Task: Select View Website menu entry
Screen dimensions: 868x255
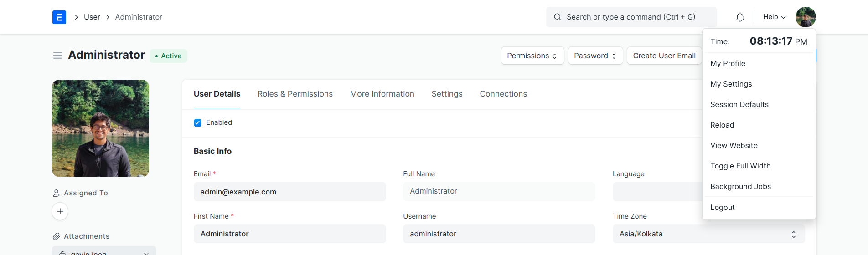Action: (x=759, y=145)
